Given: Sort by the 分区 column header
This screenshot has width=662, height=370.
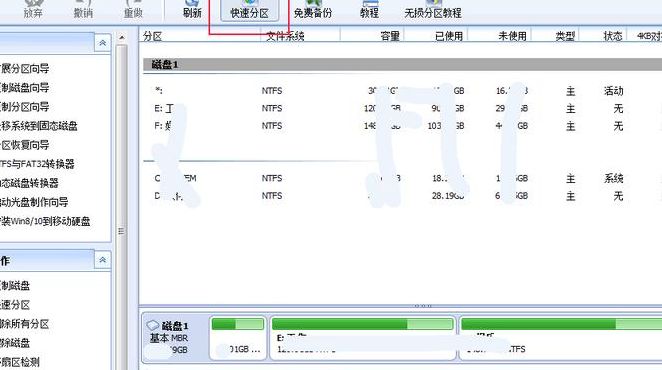Looking at the screenshot, I should (152, 36).
